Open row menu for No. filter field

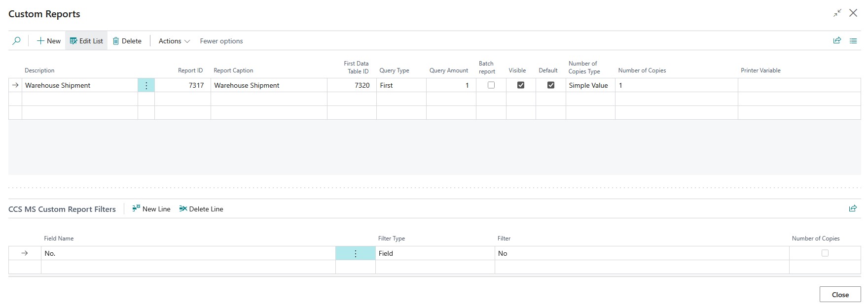pos(355,253)
